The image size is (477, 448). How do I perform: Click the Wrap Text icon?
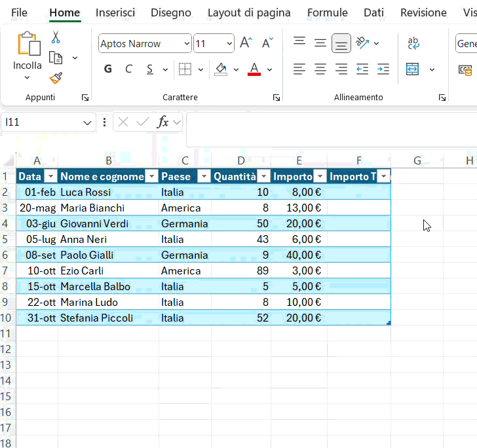(x=413, y=43)
